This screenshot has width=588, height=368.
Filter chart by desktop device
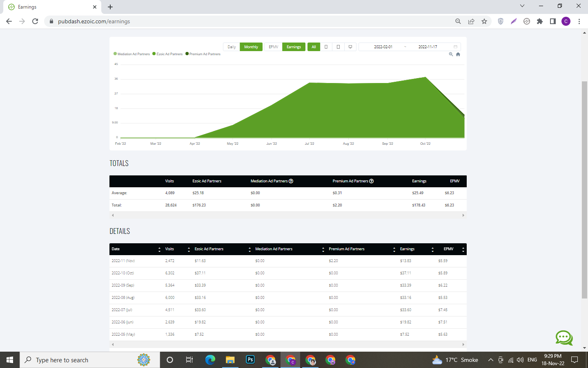pyautogui.click(x=350, y=47)
